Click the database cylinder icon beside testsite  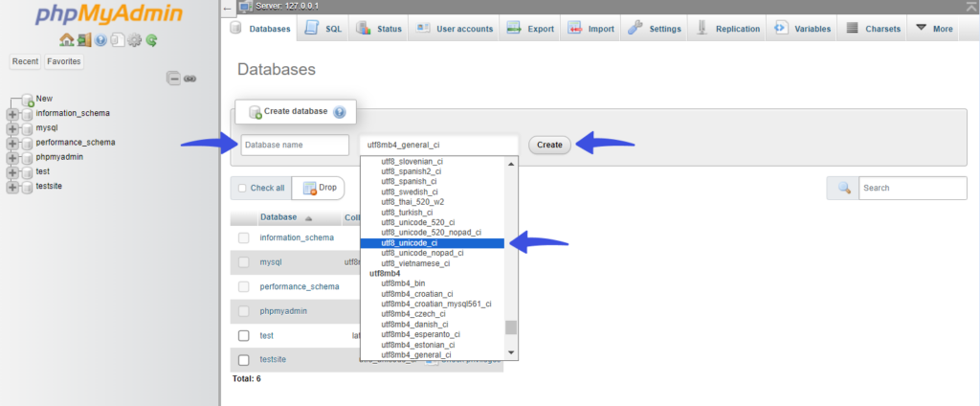(x=27, y=187)
